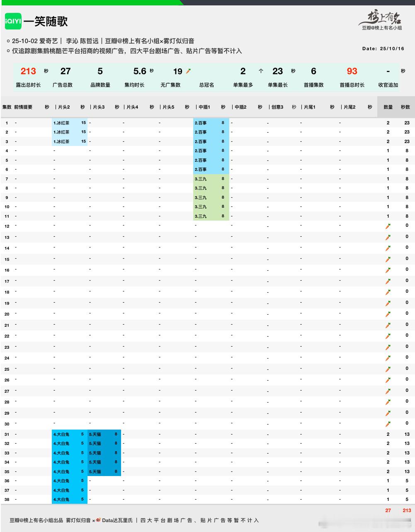The image size is (415, 532).
Task: Tap the carrot icon in row 24
Action: pos(388,358)
